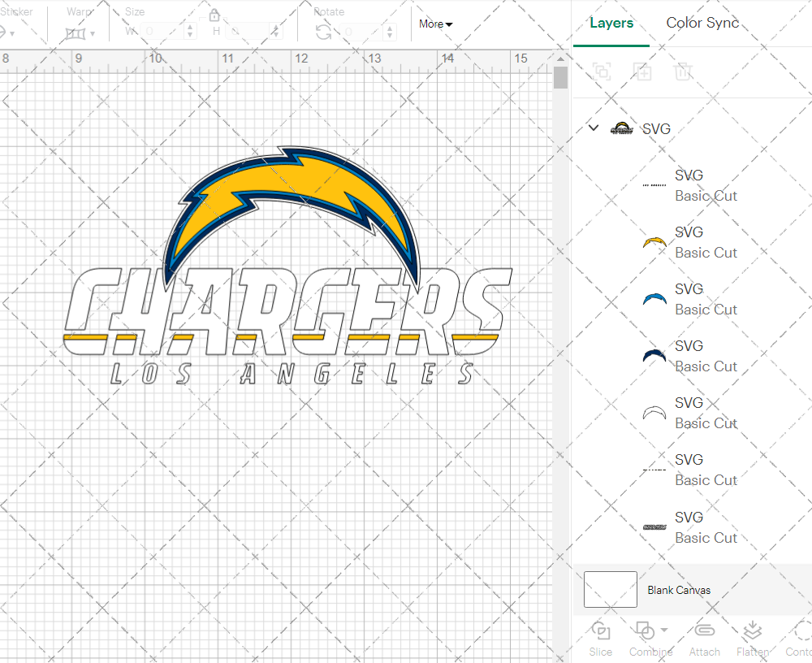Image resolution: width=812 pixels, height=663 pixels.
Task: Click the Rotate icon in toolbar
Action: 323,32
